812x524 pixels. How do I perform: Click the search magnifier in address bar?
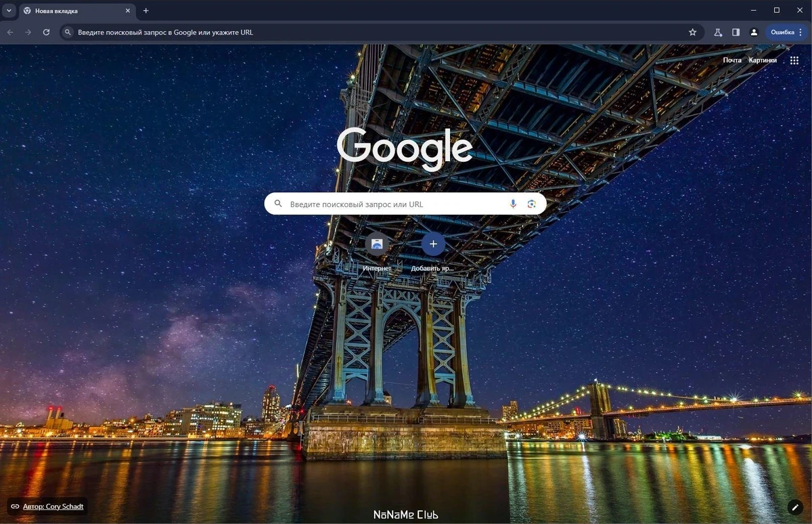click(x=68, y=32)
